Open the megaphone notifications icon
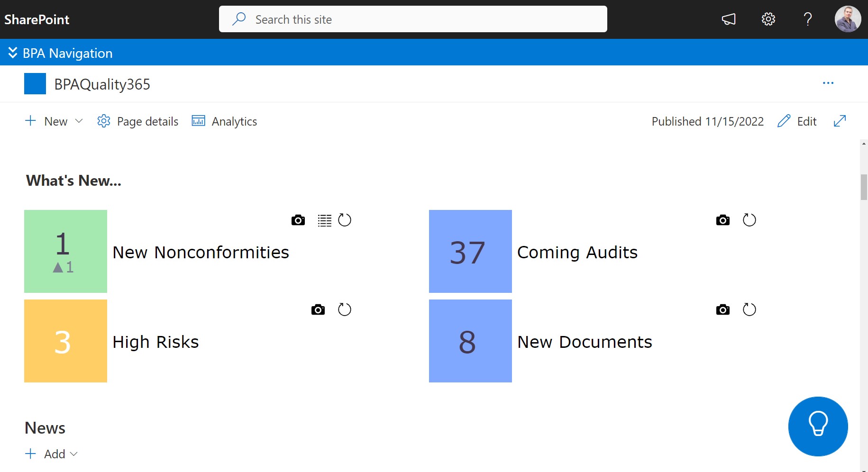This screenshot has width=868, height=472. tap(729, 19)
